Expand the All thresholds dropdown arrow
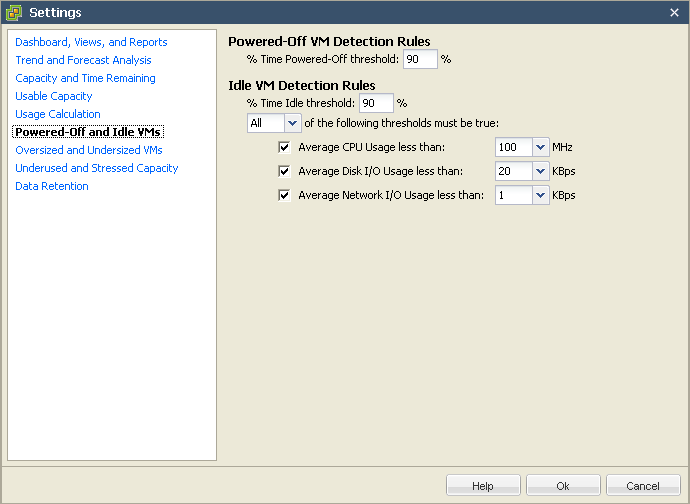 (292, 123)
